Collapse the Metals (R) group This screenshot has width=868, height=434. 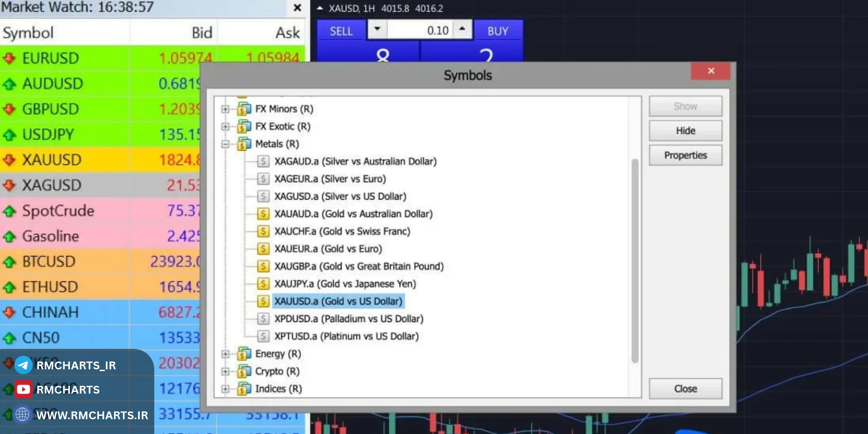point(225,144)
